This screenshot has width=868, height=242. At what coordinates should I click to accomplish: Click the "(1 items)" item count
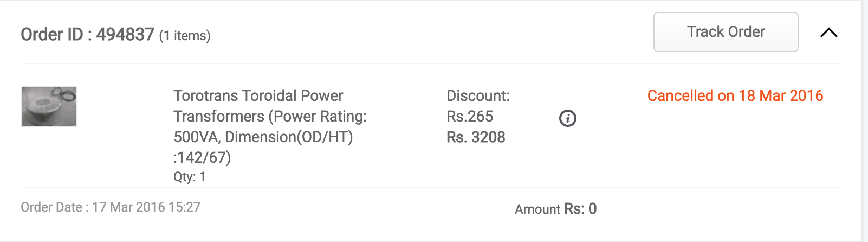point(185,36)
